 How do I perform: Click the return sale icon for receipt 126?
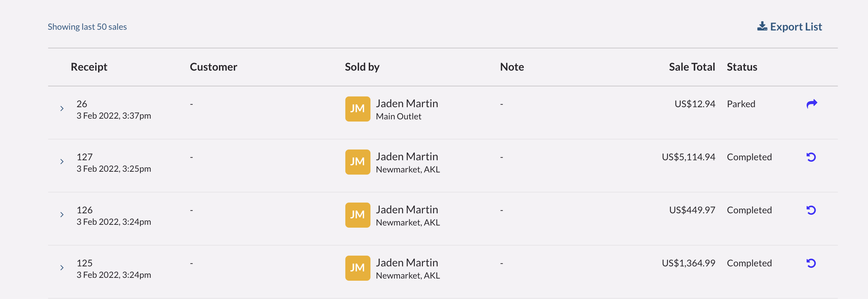pos(811,210)
